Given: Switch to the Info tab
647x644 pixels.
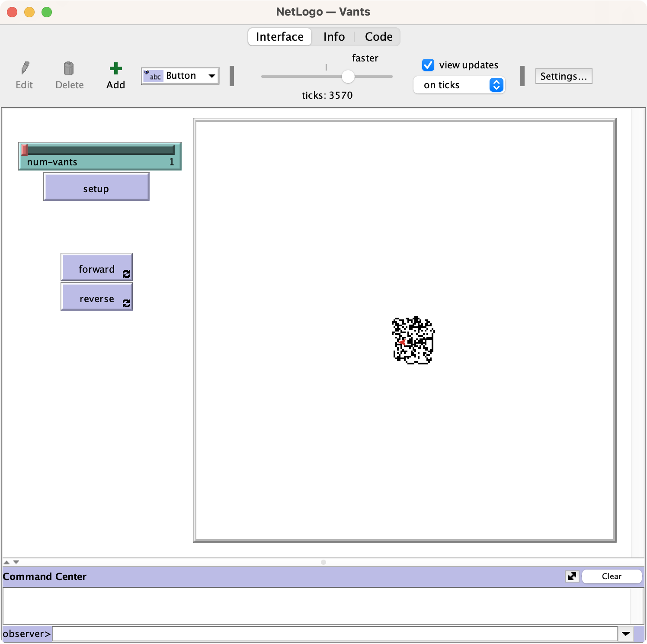Looking at the screenshot, I should coord(333,37).
